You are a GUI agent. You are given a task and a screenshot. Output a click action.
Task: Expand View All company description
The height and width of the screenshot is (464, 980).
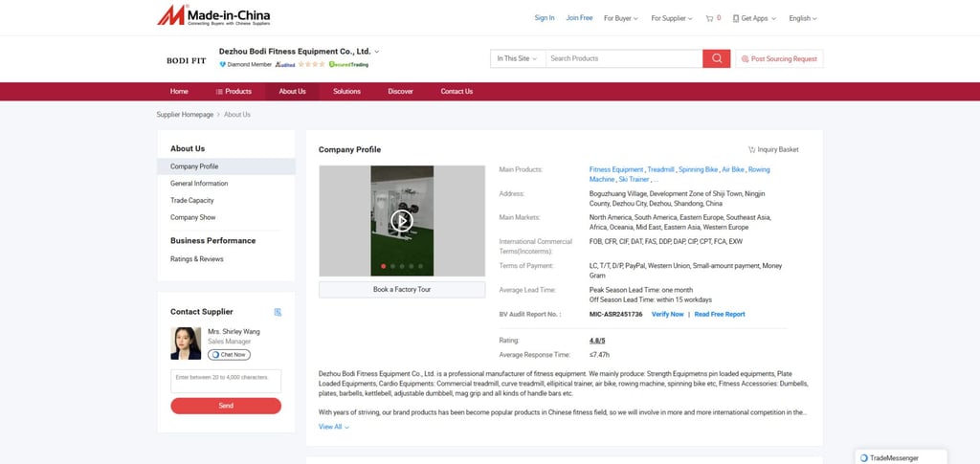tap(334, 427)
